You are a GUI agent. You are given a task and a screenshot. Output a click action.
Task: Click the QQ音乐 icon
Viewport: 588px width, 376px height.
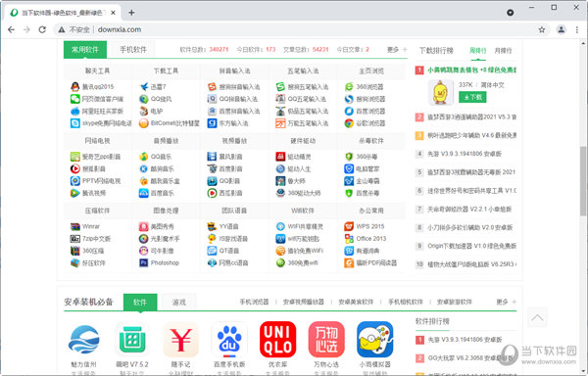pos(144,157)
